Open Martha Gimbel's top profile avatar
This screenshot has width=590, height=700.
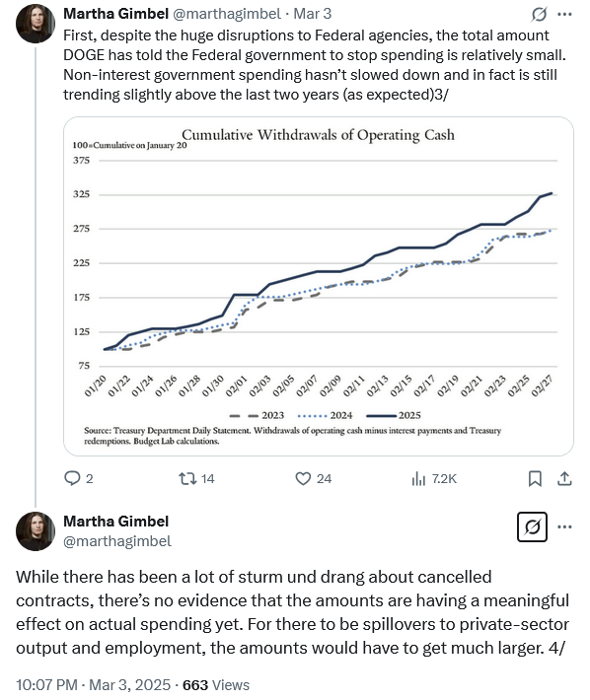(36, 24)
